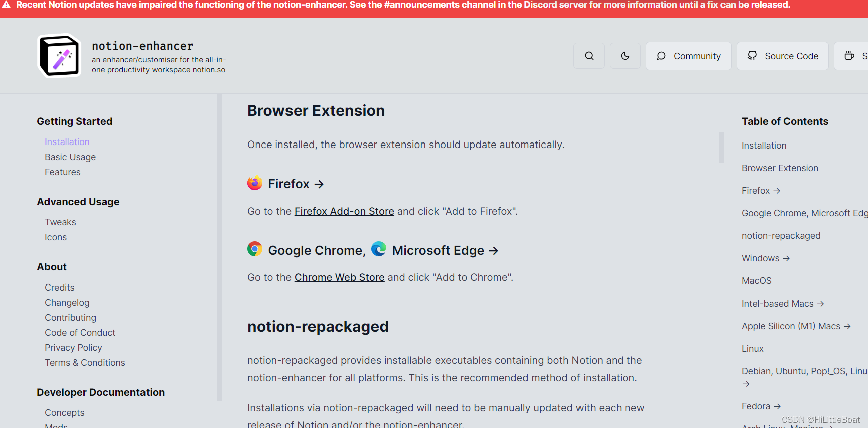This screenshot has width=868, height=428.
Task: Jump to notion-repackaged in Table of Contents
Action: click(x=781, y=236)
